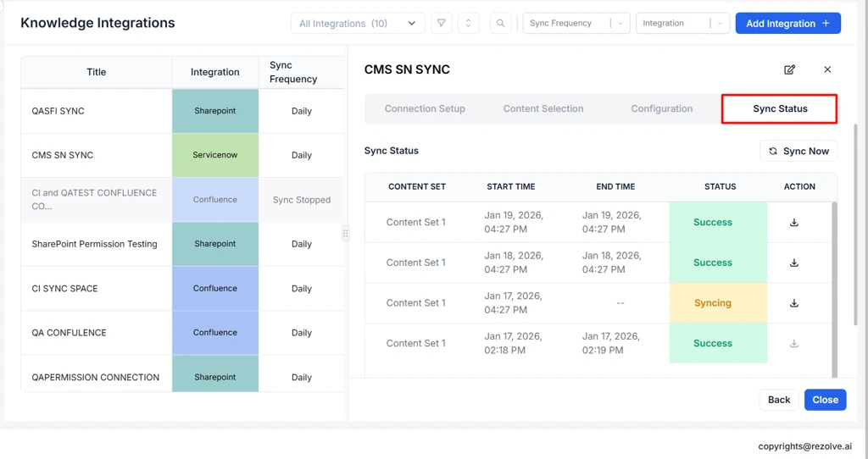Viewport: 868px width, 459px height.
Task: Open the Sync Frequency filter dropdown
Action: point(576,24)
